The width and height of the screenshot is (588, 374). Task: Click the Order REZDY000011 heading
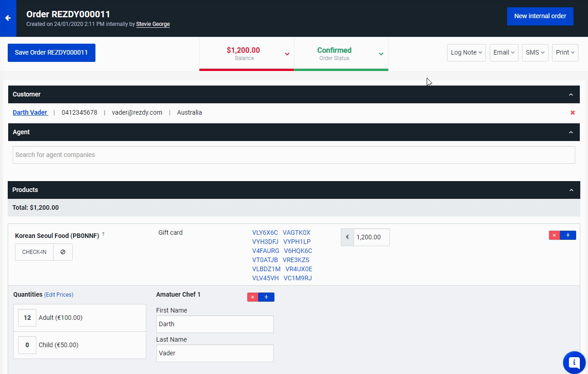click(x=68, y=14)
